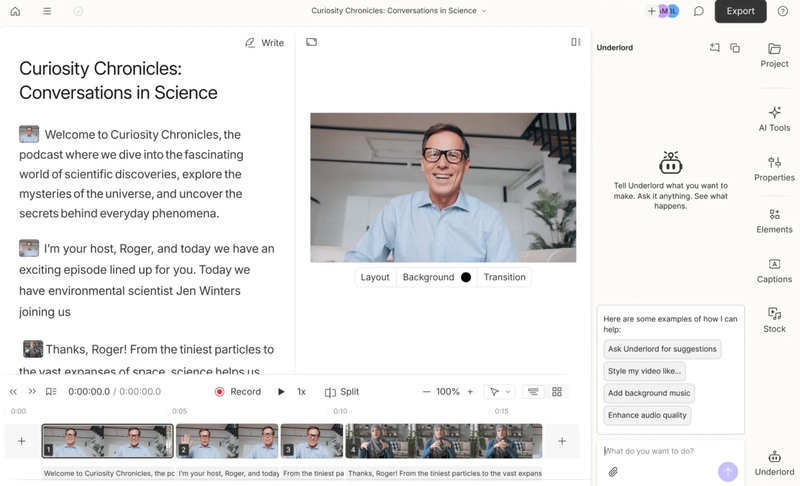
Task: Click the Export button
Action: pos(740,11)
